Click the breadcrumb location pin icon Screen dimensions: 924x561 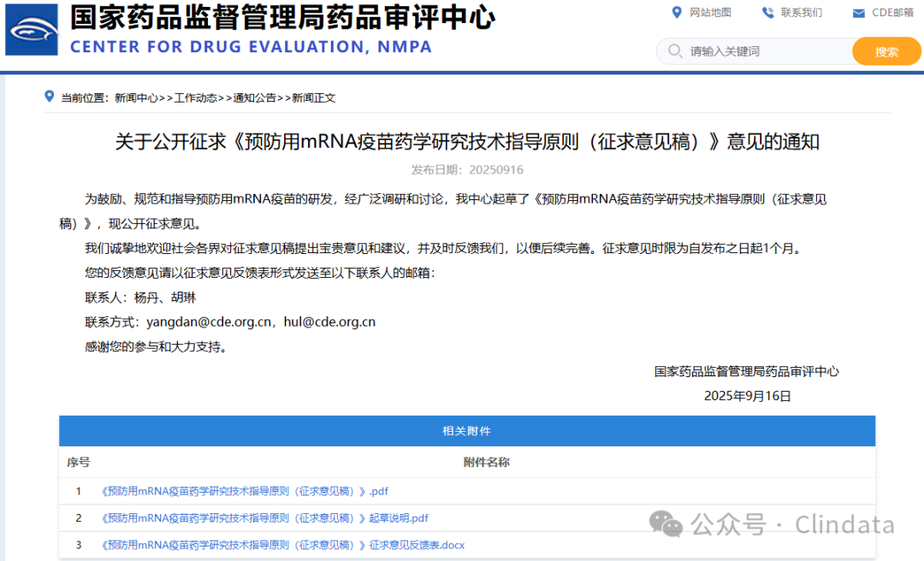click(50, 97)
